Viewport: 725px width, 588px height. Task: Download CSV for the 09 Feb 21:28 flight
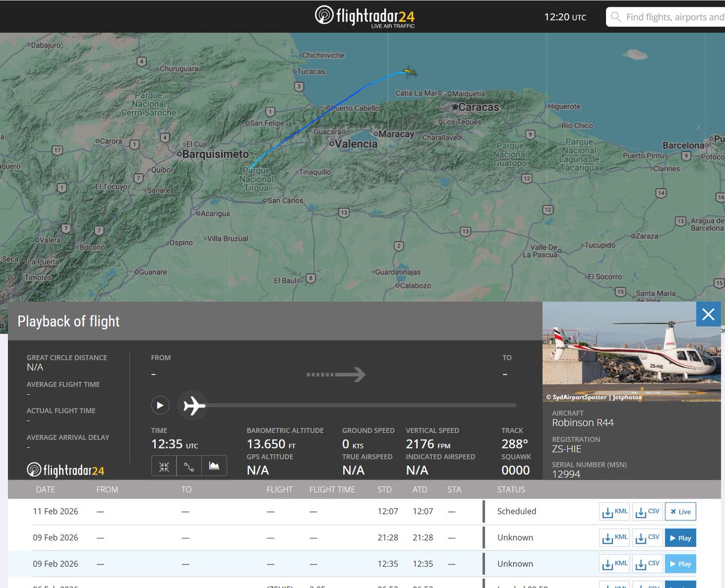point(647,537)
